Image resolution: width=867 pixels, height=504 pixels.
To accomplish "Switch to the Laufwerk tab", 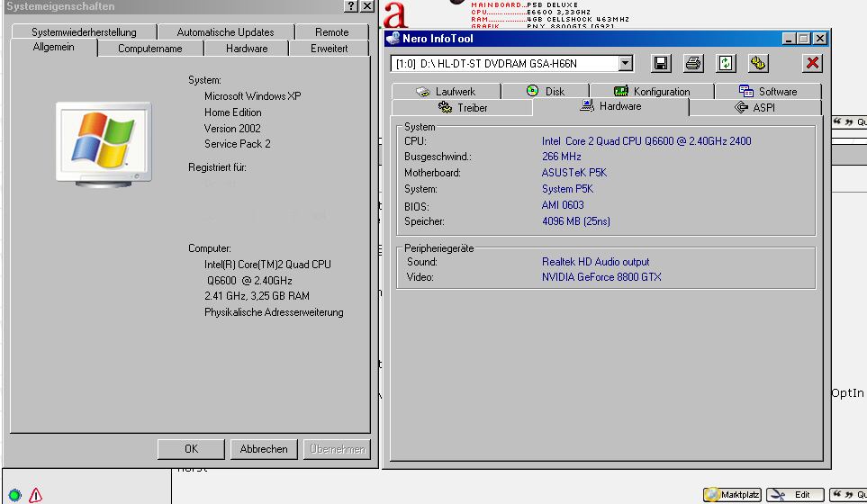I will (x=446, y=91).
